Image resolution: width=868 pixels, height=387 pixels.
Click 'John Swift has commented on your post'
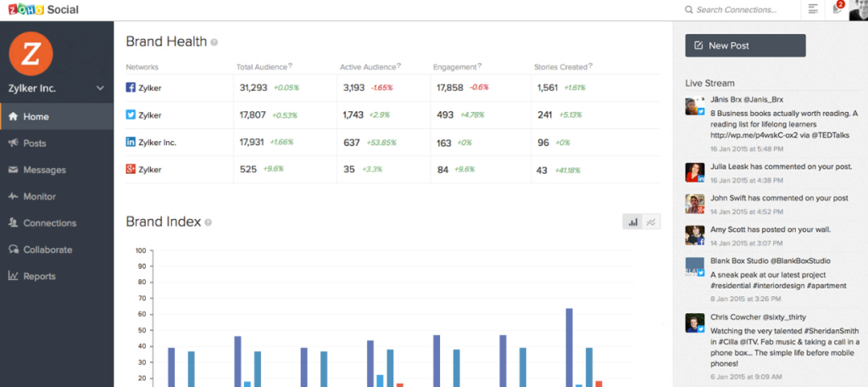tap(778, 198)
